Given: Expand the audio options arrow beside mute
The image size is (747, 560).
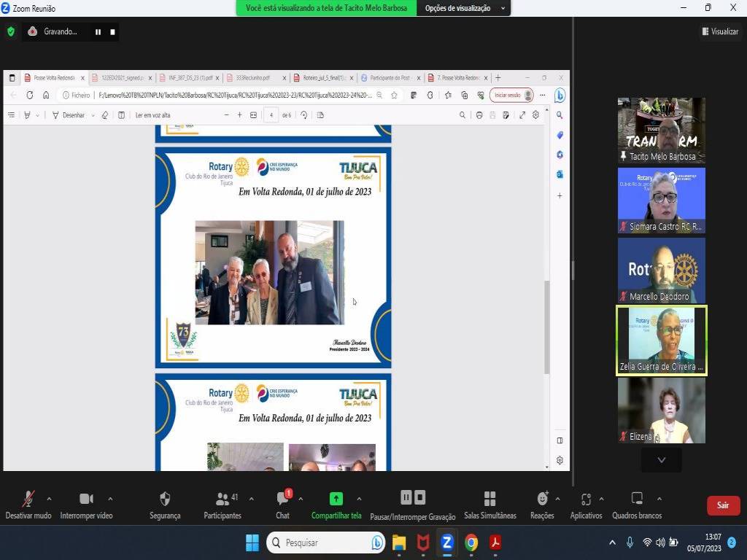Looking at the screenshot, I should 49,499.
